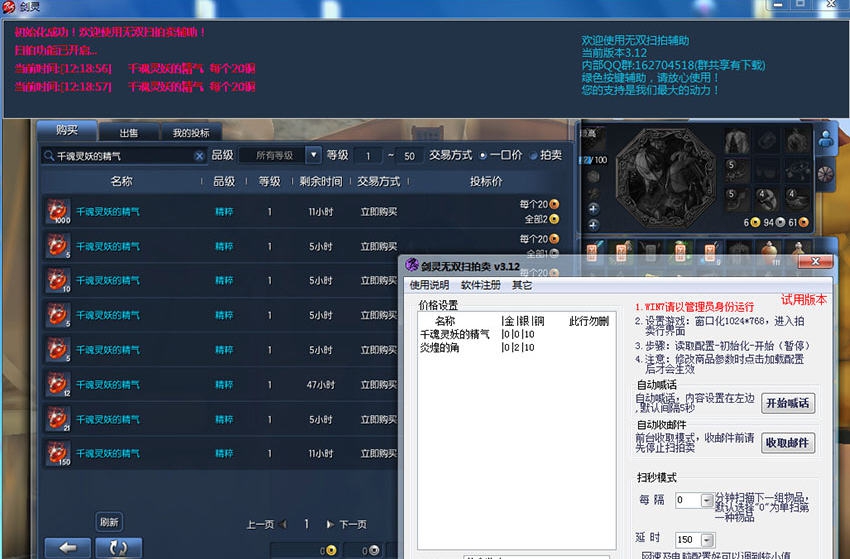Click the 收取邮件 button

pos(788,443)
